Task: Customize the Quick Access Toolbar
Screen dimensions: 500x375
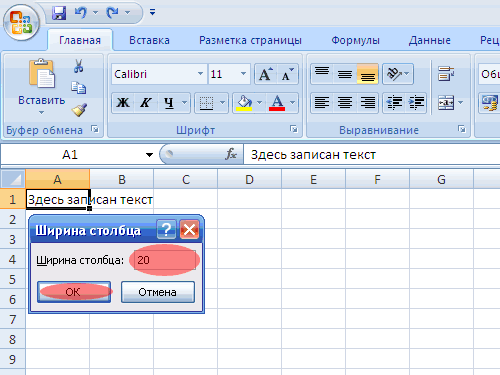Action: coord(152,12)
